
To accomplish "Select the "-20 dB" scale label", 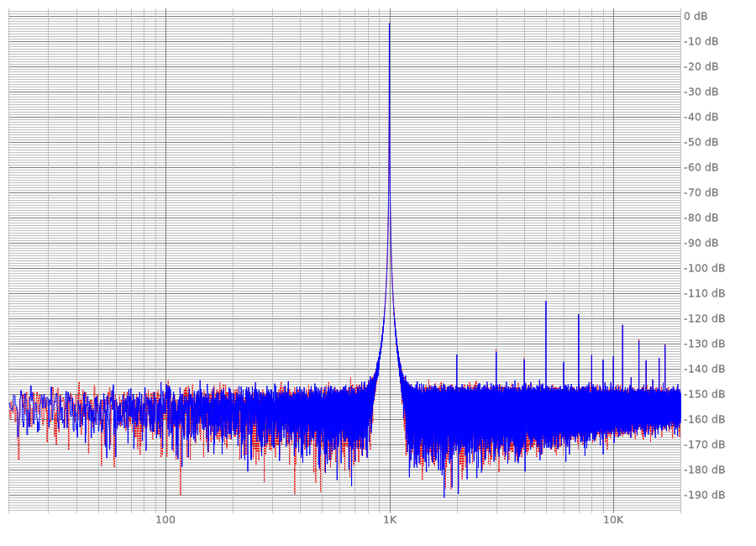I will pos(701,66).
